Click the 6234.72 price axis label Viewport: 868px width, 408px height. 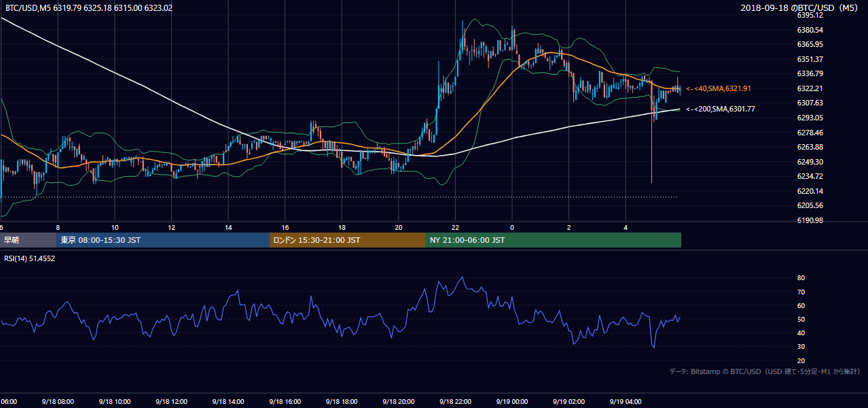pos(810,176)
